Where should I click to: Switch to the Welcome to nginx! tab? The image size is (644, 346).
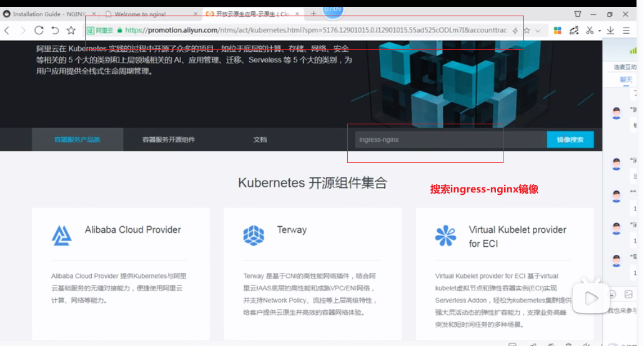pos(140,14)
